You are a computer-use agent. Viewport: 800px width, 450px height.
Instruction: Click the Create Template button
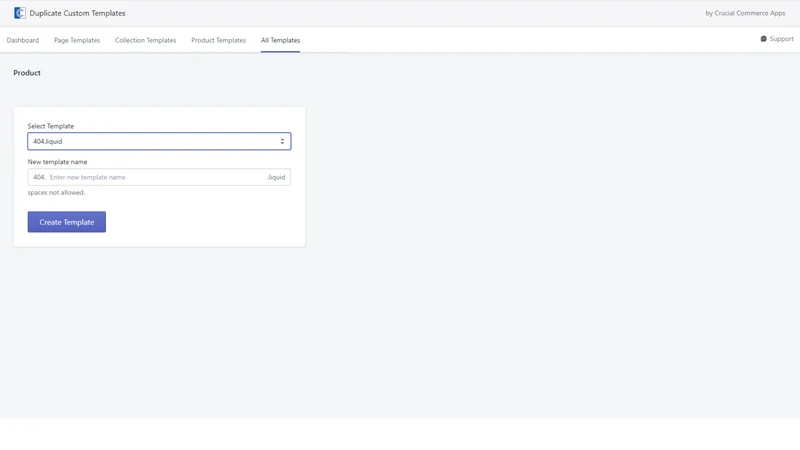67,222
